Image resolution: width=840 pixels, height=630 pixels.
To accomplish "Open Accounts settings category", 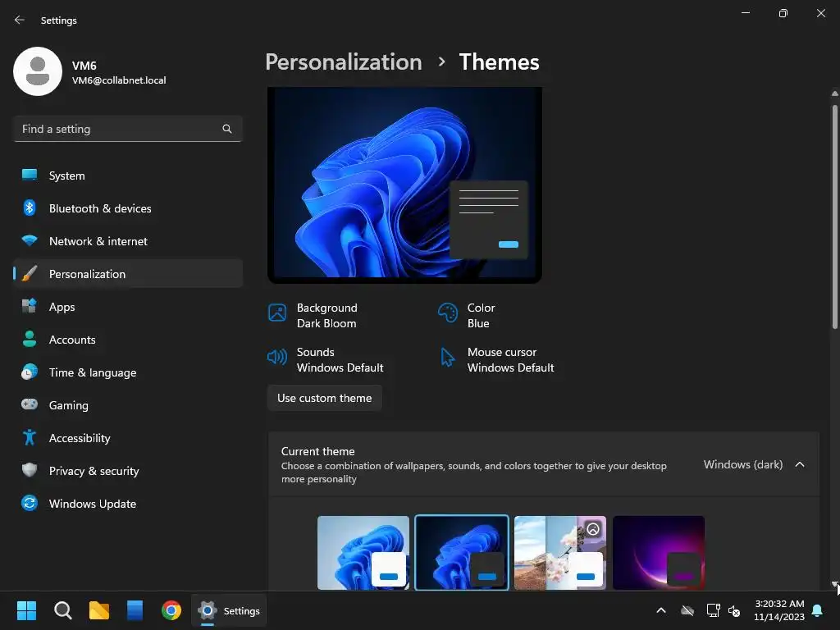I will click(x=128, y=340).
